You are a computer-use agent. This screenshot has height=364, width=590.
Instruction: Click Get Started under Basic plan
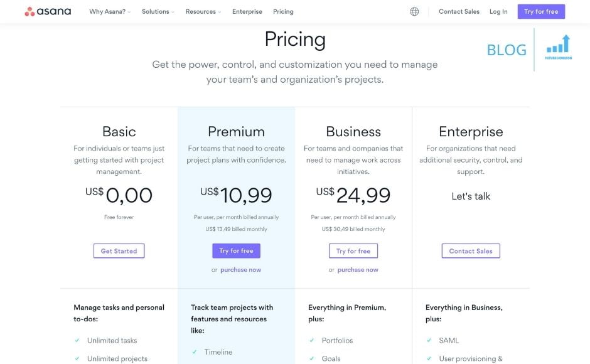click(119, 251)
